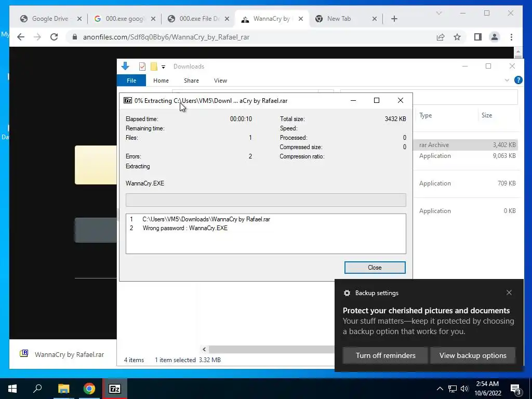Dismiss the Backup settings notification
The width and height of the screenshot is (532, 399).
(509, 292)
